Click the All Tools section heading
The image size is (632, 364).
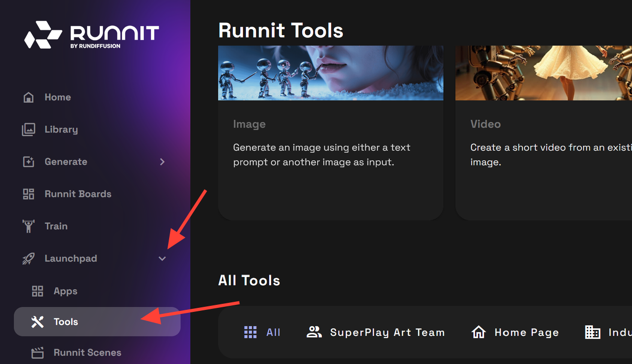coord(249,280)
